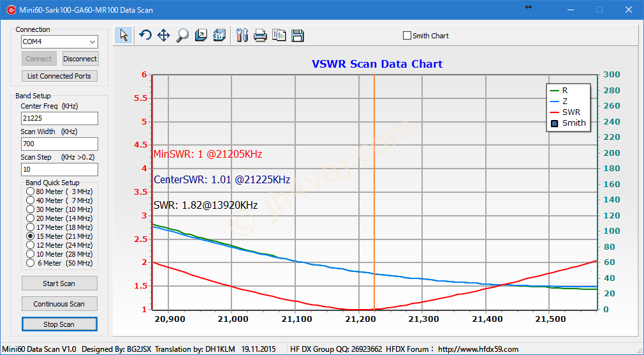Click the MinSWR: 1 @21205KHz annotation

208,155
